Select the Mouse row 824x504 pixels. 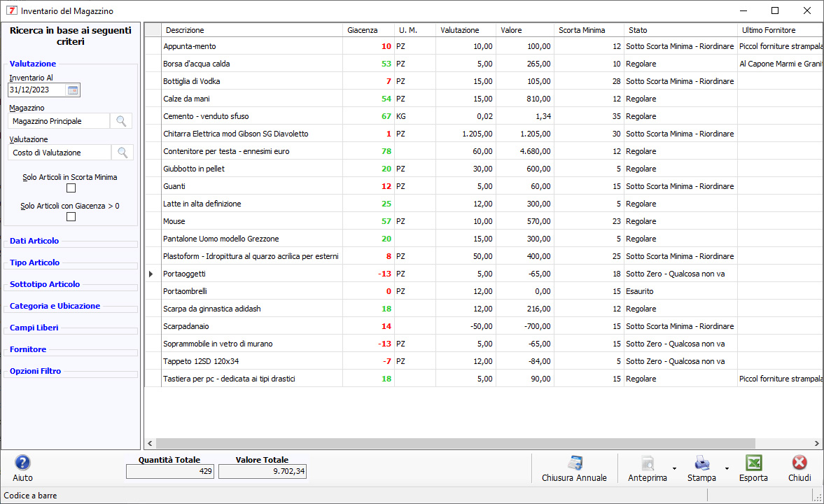484,221
